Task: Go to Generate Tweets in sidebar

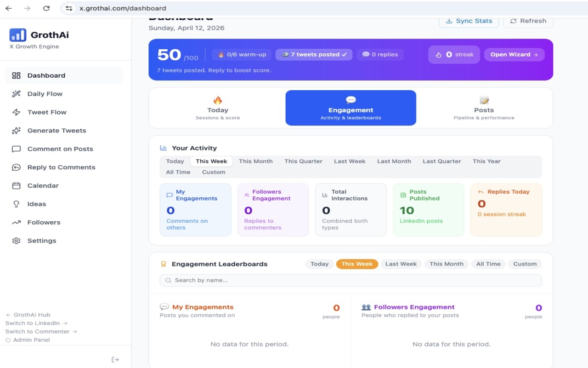Action: (x=57, y=131)
